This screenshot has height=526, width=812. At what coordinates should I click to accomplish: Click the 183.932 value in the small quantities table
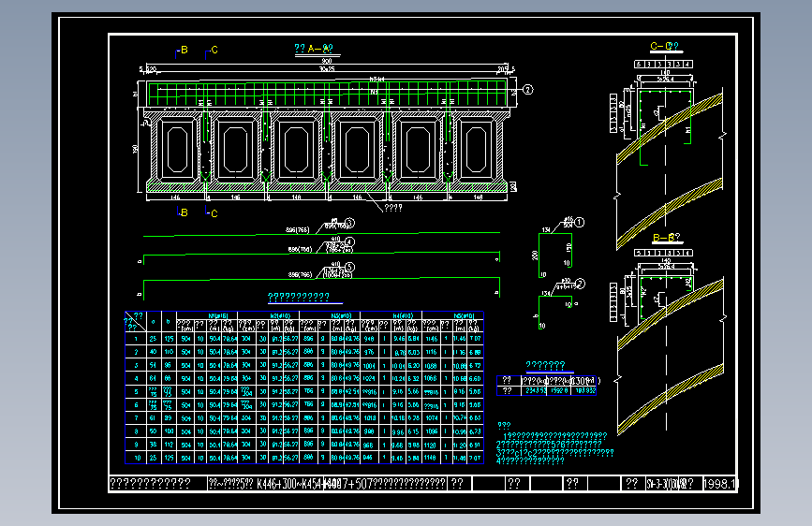tap(585, 391)
